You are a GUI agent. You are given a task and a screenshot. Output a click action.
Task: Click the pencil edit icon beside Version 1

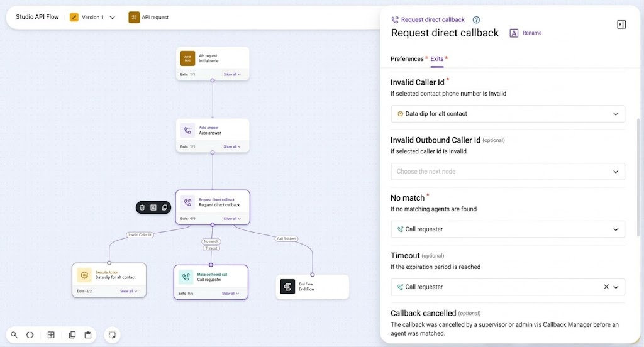click(74, 17)
